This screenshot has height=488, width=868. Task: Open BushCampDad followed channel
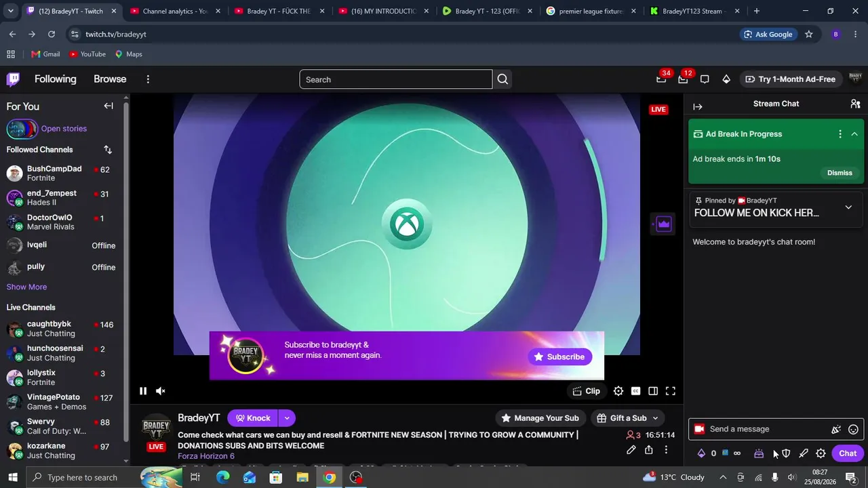61,174
